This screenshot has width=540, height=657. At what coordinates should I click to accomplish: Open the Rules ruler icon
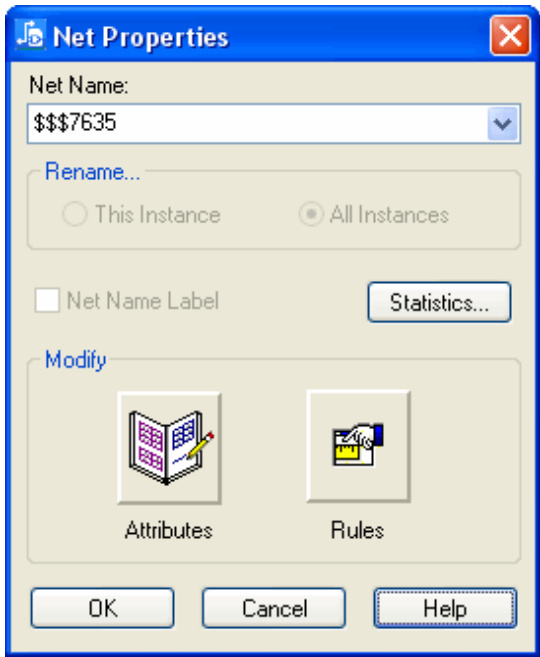pos(358,446)
